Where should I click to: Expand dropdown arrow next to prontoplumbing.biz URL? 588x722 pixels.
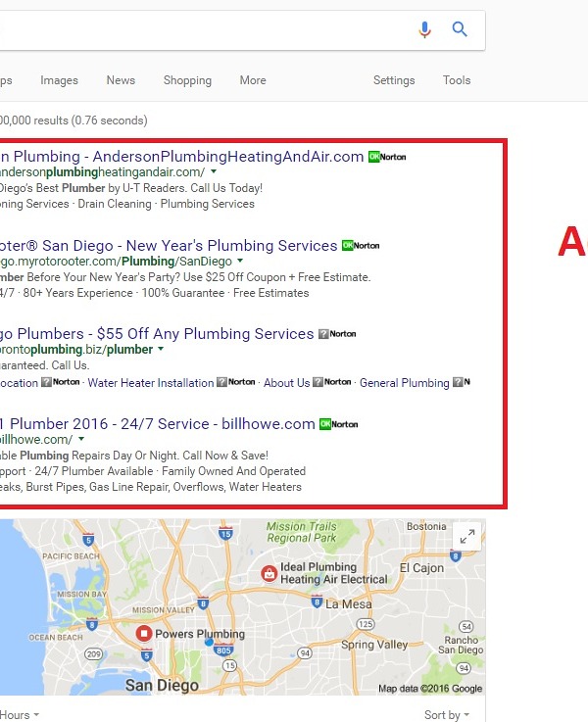(161, 349)
